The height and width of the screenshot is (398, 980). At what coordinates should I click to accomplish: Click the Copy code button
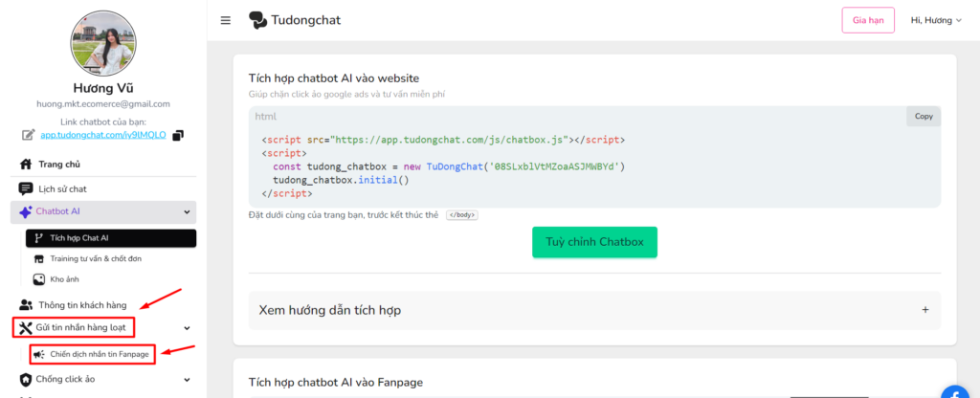click(924, 116)
